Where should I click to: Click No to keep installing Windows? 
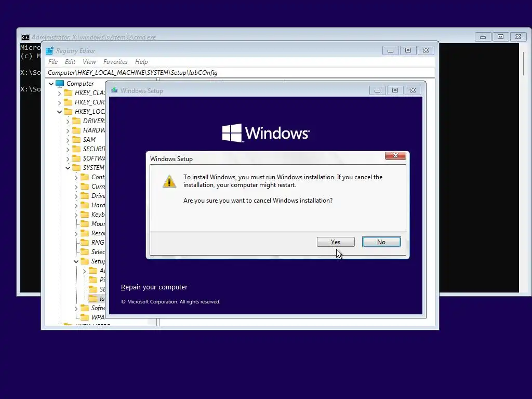(381, 242)
